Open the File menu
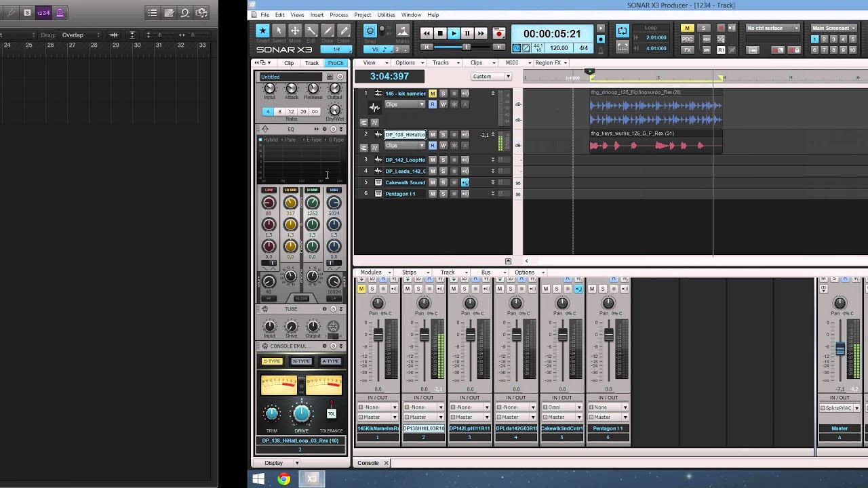 [x=264, y=15]
